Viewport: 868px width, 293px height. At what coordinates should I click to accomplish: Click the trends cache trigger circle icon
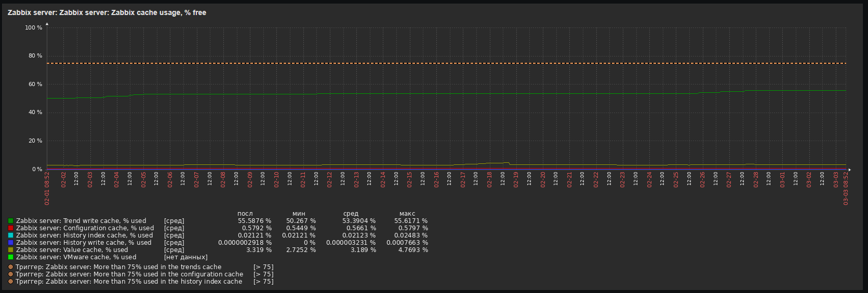11,267
